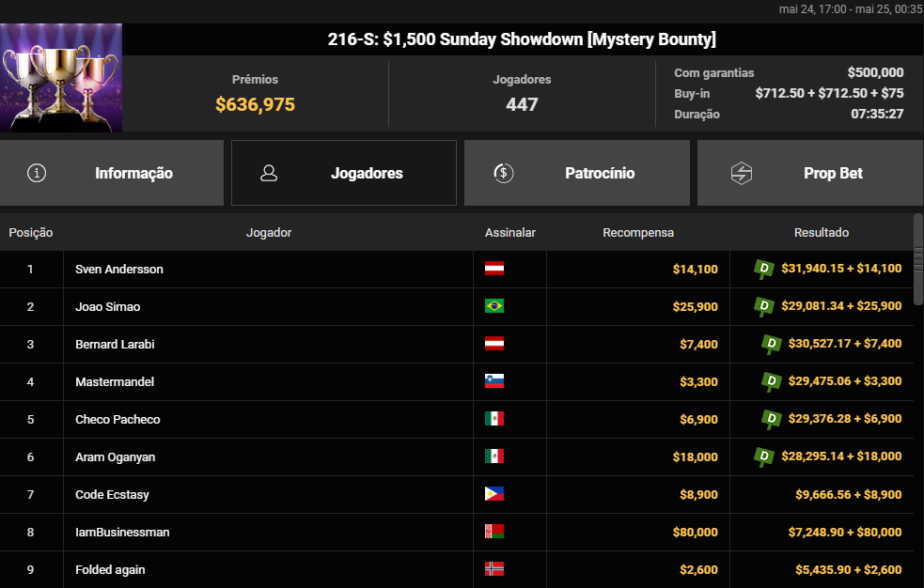Select player IamBusinessman
This screenshot has width=924, height=588.
122,533
